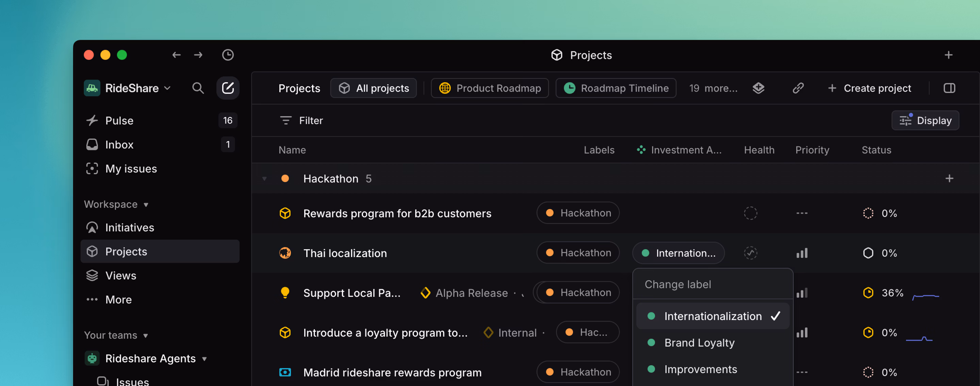Open Initiatives in the Workspace section

tap(129, 227)
